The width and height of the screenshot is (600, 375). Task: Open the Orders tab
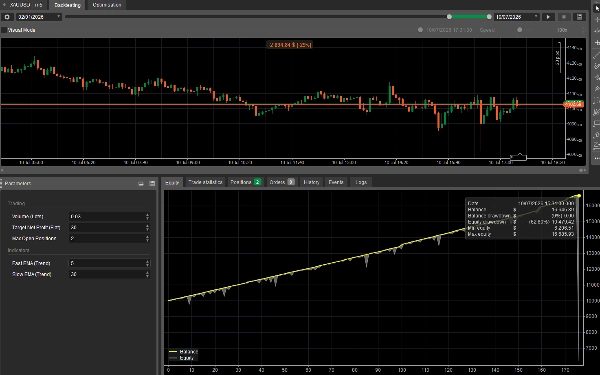coord(282,182)
